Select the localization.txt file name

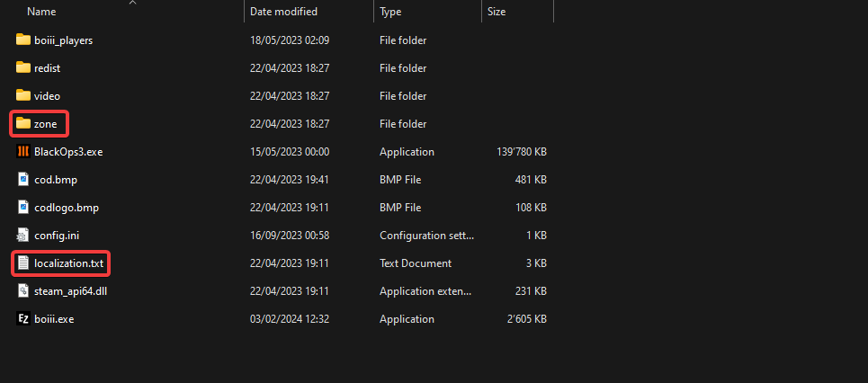[68, 263]
